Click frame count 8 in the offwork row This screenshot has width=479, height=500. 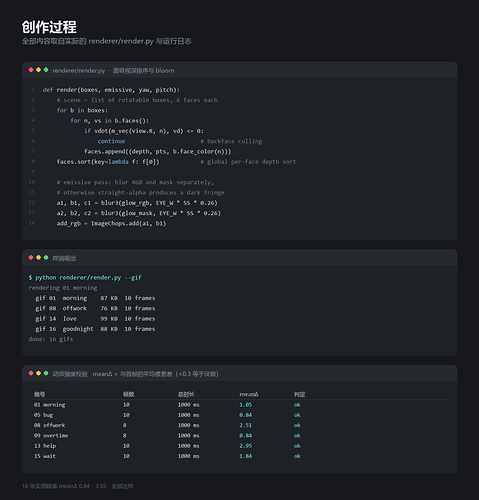coord(125,426)
